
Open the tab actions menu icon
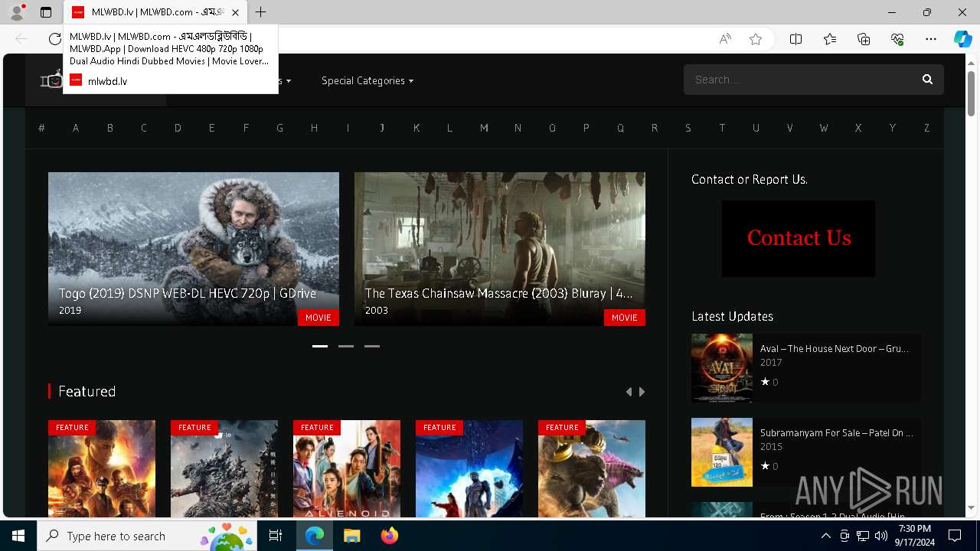click(x=46, y=12)
